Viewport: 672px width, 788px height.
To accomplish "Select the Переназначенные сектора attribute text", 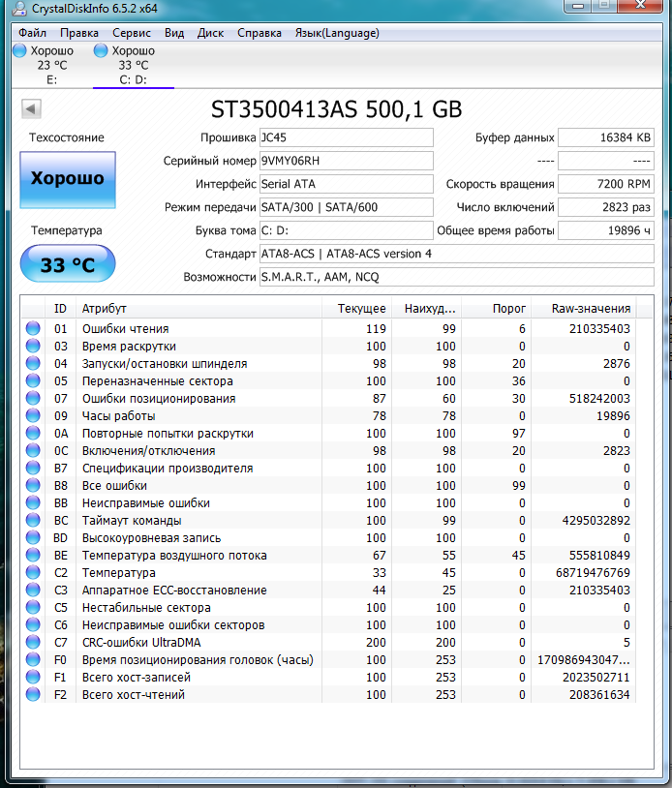I will 157,381.
